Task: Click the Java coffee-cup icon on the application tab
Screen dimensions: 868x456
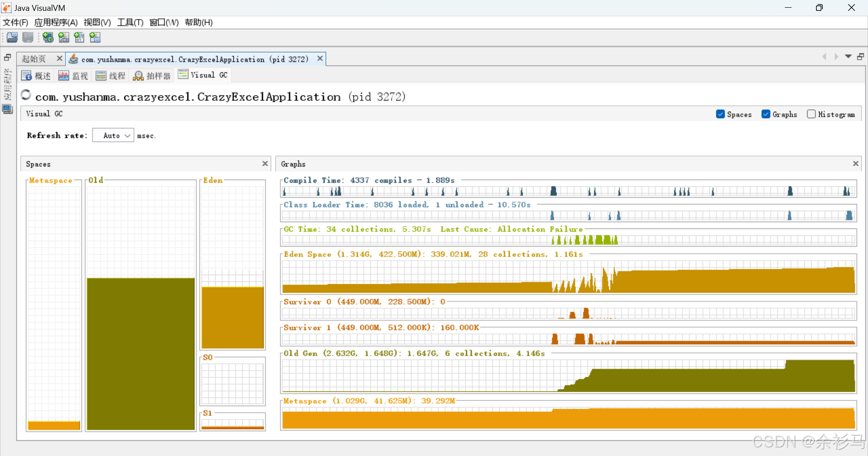Action: 73,59
